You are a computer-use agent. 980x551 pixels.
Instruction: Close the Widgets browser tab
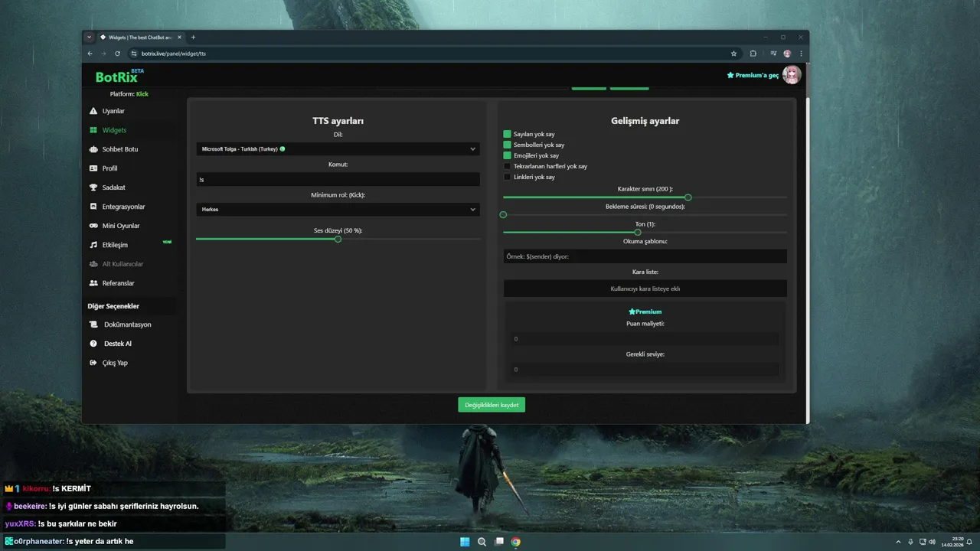pos(179,37)
